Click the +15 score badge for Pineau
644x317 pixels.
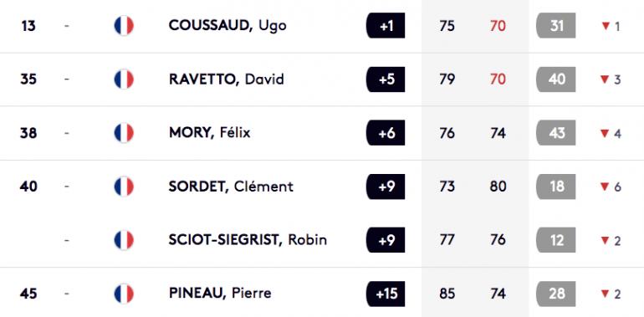coord(386,294)
